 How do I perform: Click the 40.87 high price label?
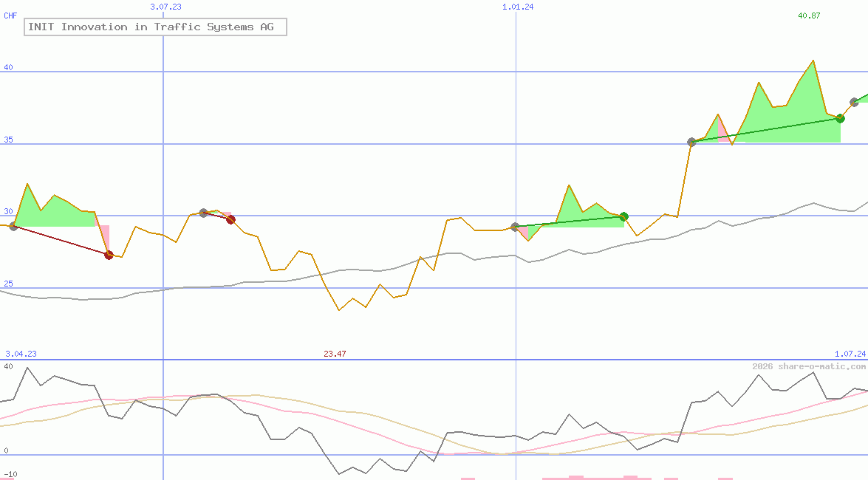click(809, 16)
